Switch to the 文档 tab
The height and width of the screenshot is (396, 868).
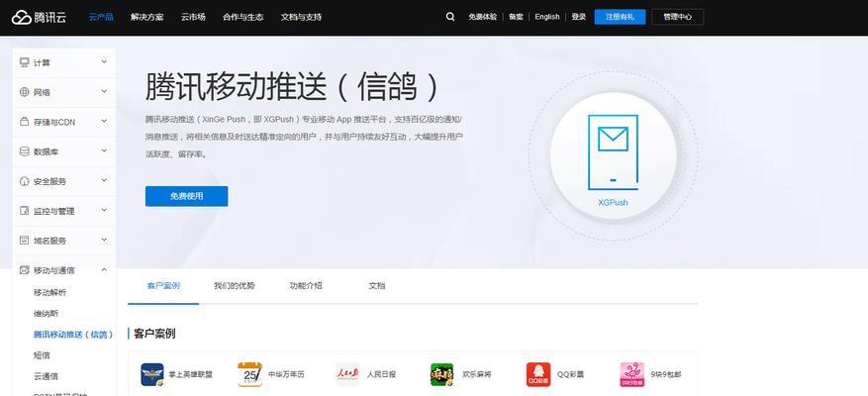point(376,286)
